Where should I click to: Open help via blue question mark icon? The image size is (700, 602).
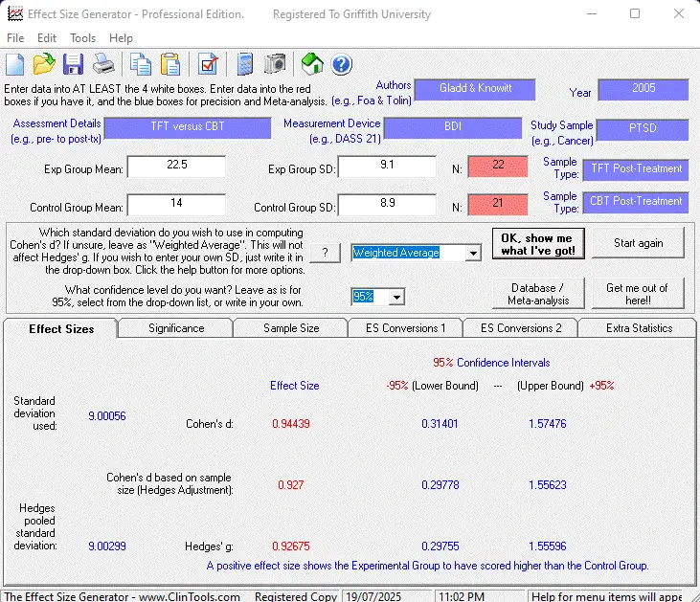click(341, 64)
